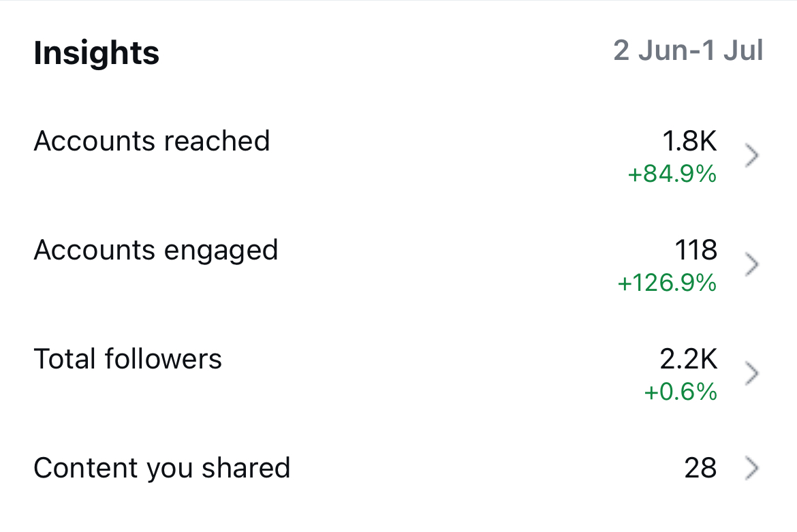Click the 2.2K total followers value
Screen dimensions: 797x532
(689, 359)
